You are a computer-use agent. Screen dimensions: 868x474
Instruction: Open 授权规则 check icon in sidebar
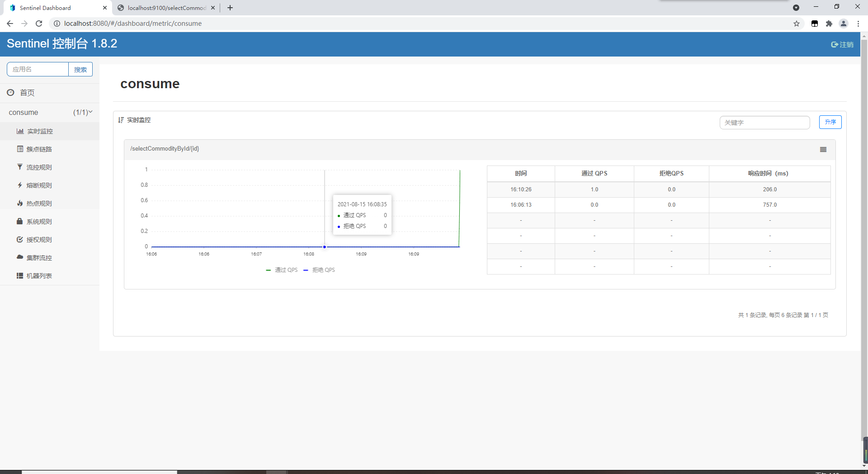click(x=20, y=239)
